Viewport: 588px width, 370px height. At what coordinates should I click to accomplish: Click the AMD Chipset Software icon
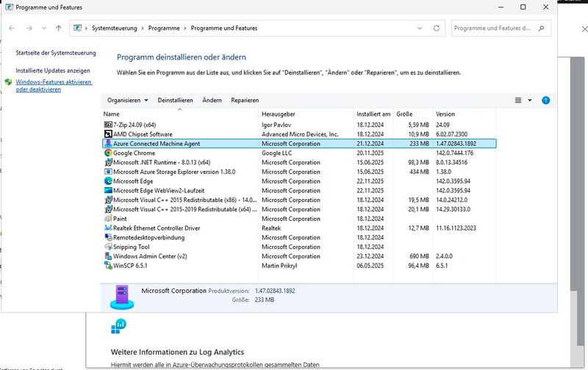[108, 134]
